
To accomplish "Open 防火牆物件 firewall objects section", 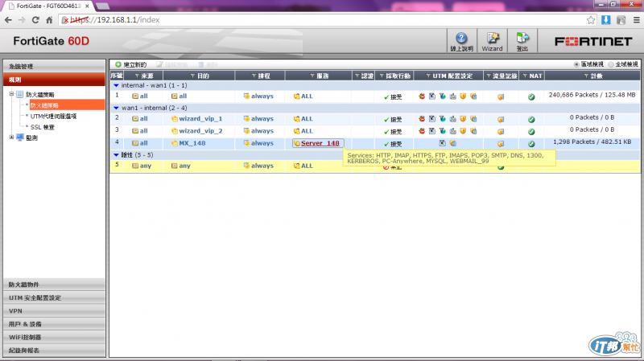I will pos(54,285).
